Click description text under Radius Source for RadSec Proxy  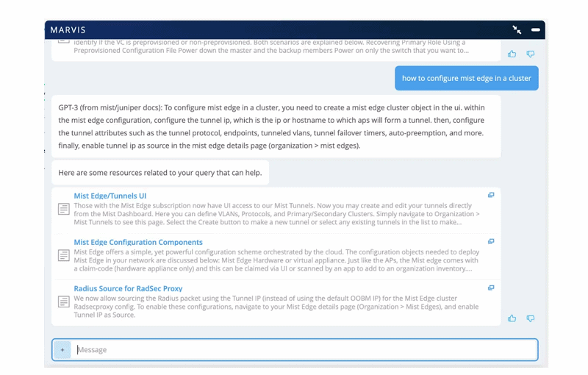276,307
